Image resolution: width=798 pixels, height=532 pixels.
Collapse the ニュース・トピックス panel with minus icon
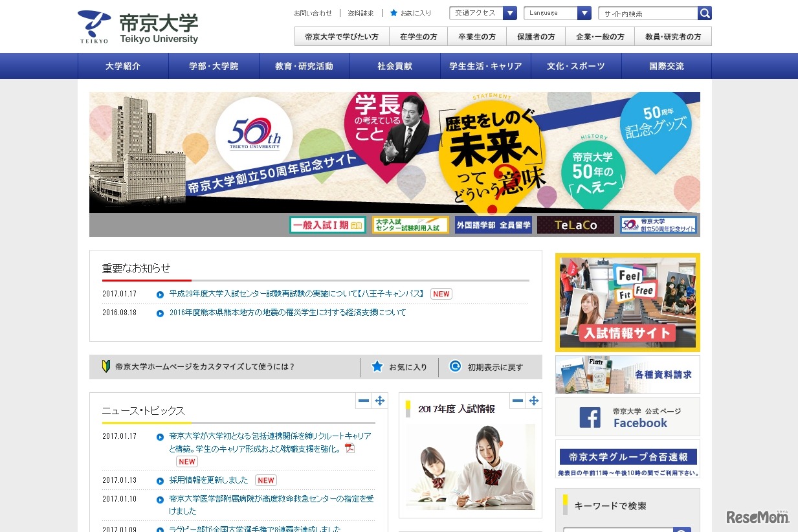click(364, 401)
